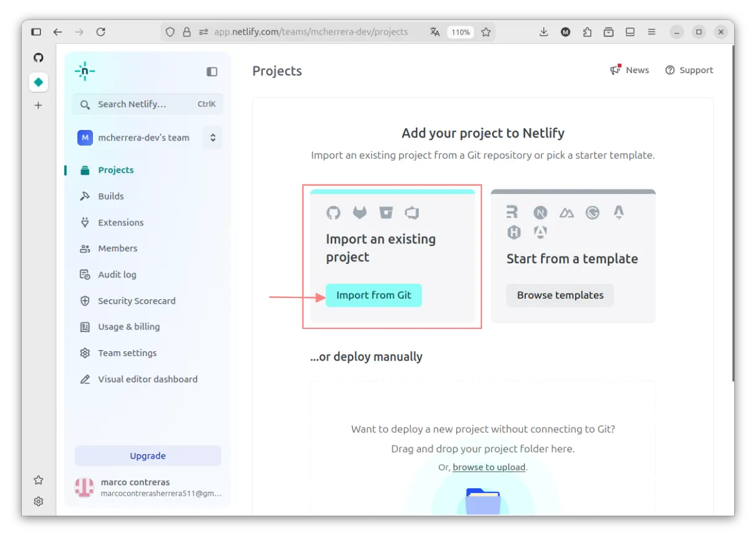Open the Security Scorecard shield icon
This screenshot has height=539, width=756.
(86, 301)
